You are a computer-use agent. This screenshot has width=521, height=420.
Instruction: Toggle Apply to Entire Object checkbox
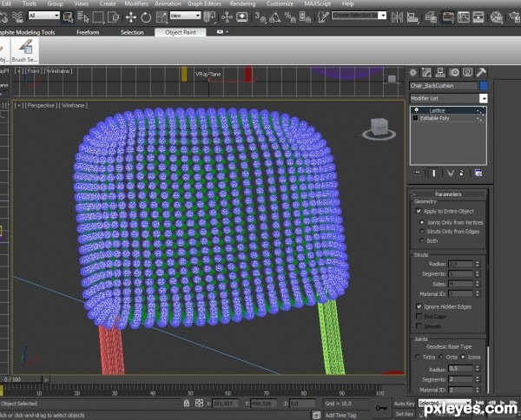(419, 211)
